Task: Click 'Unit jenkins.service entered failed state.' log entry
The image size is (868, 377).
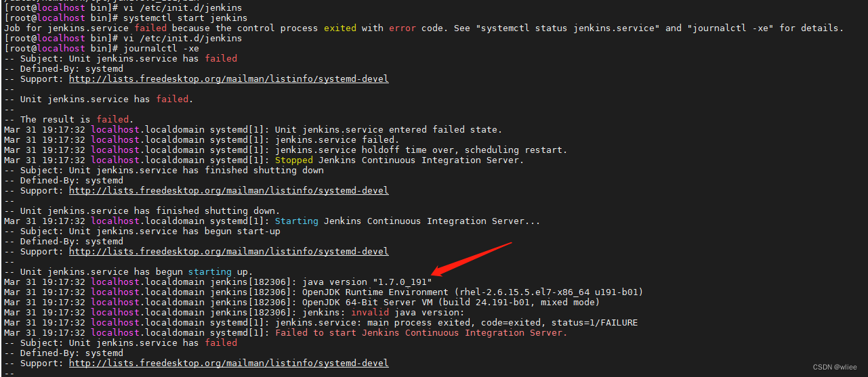Action: click(x=389, y=129)
